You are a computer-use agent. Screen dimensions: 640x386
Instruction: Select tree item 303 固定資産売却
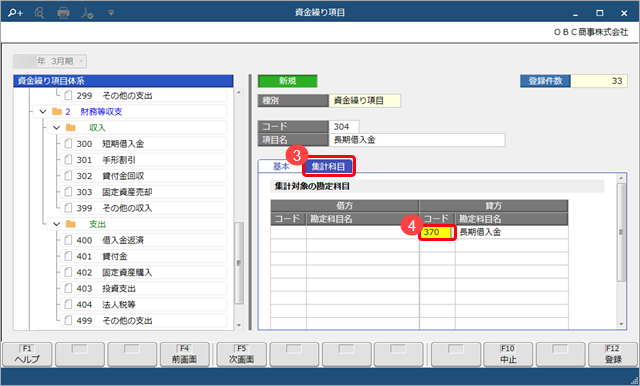click(144, 192)
